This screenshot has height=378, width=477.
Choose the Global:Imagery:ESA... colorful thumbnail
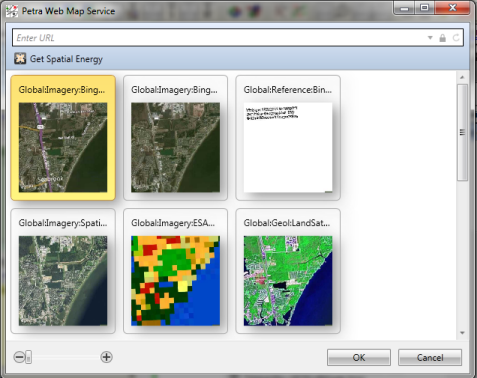(175, 271)
